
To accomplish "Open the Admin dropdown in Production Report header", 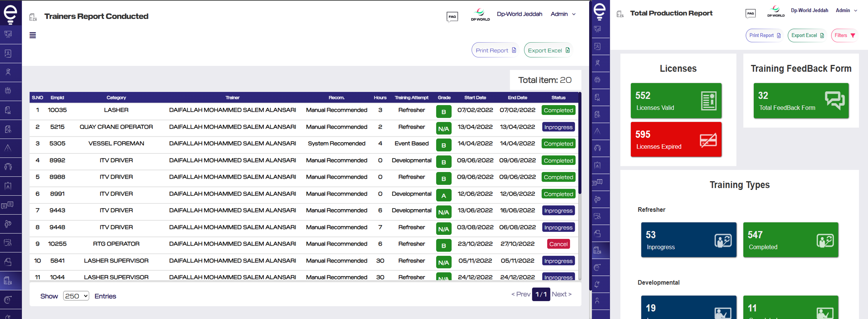I will point(846,11).
